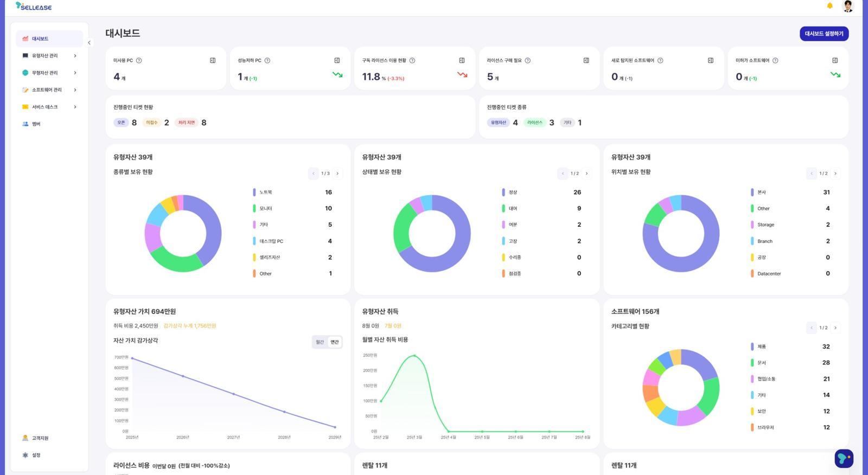Open the user profile avatar
868x475 pixels.
[847, 6]
